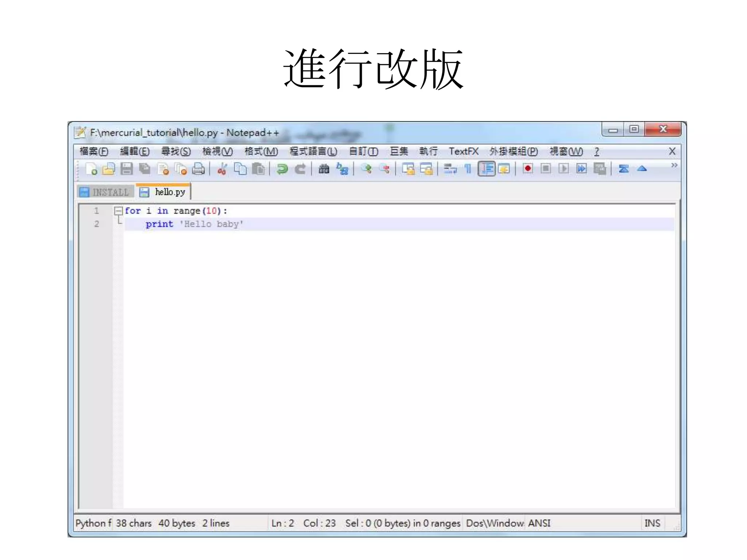The width and height of the screenshot is (747, 560).
Task: Click 'range' in the first code line
Action: pos(187,211)
